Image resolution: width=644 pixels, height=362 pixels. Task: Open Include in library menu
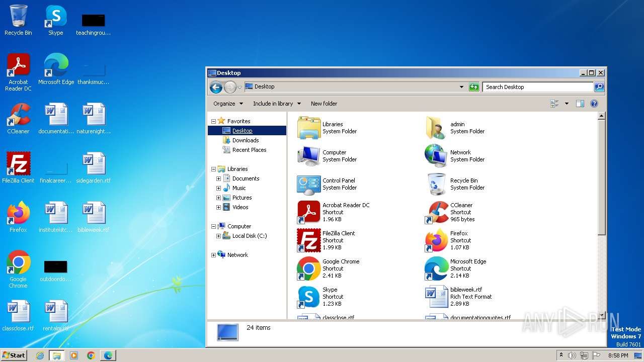coord(277,104)
